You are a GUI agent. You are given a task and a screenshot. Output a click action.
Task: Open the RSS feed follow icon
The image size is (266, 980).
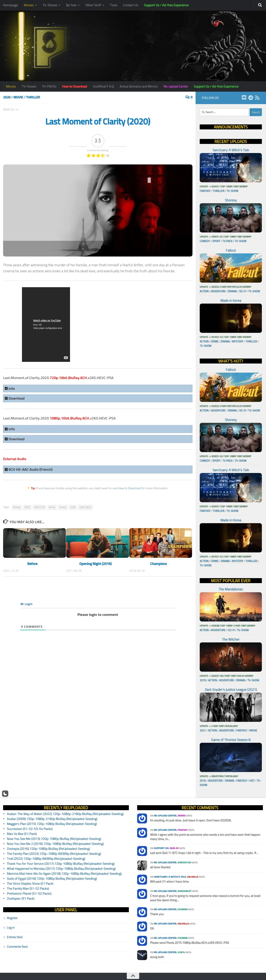pos(257,98)
